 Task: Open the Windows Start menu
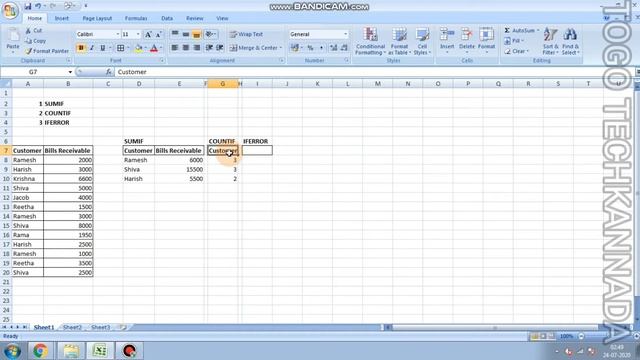pos(12,351)
